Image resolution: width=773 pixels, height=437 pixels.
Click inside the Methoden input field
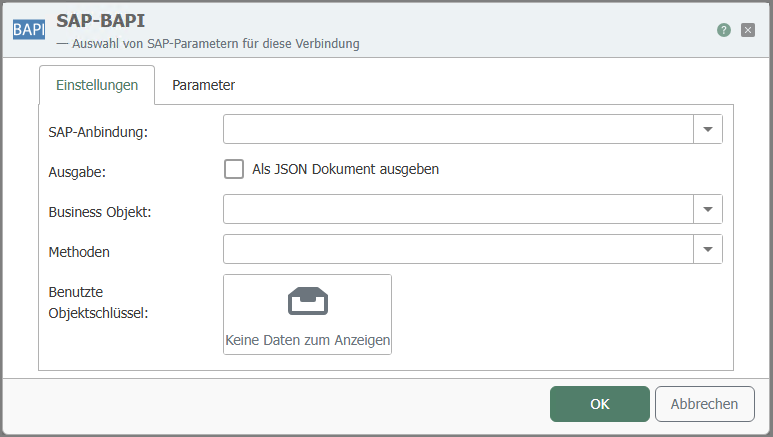point(458,249)
